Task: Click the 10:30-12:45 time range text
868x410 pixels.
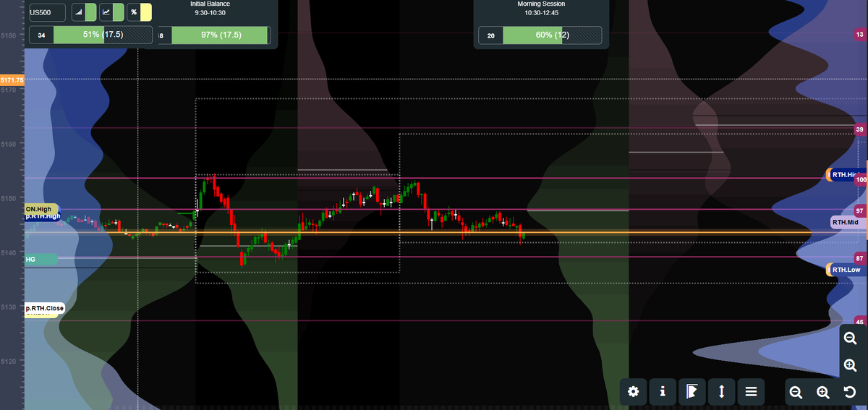Action: 541,14
